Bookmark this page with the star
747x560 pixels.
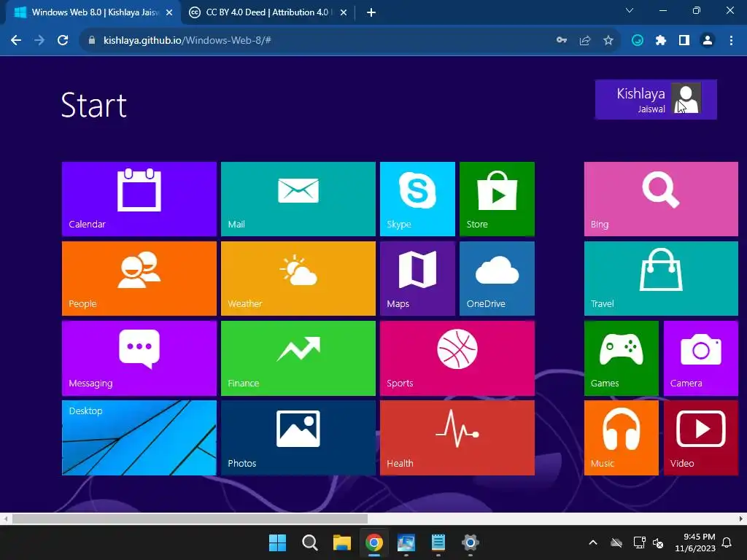(608, 41)
